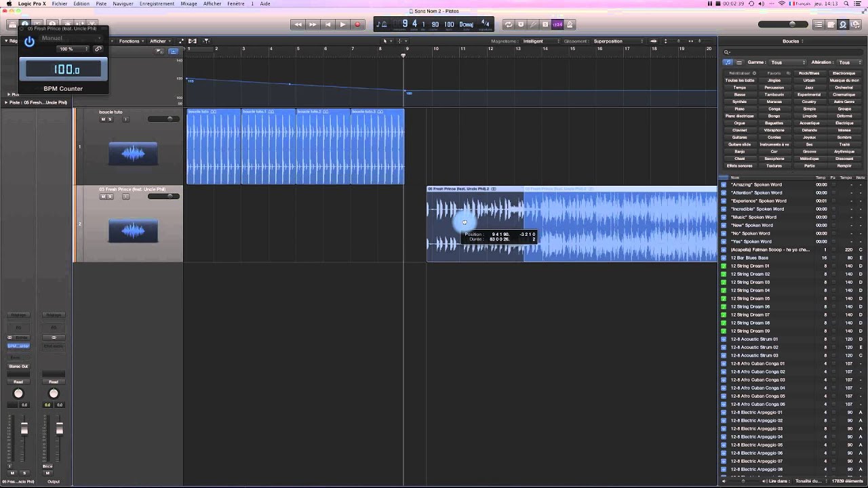The height and width of the screenshot is (488, 868).
Task: Click the Stereo Out output button
Action: point(18,366)
